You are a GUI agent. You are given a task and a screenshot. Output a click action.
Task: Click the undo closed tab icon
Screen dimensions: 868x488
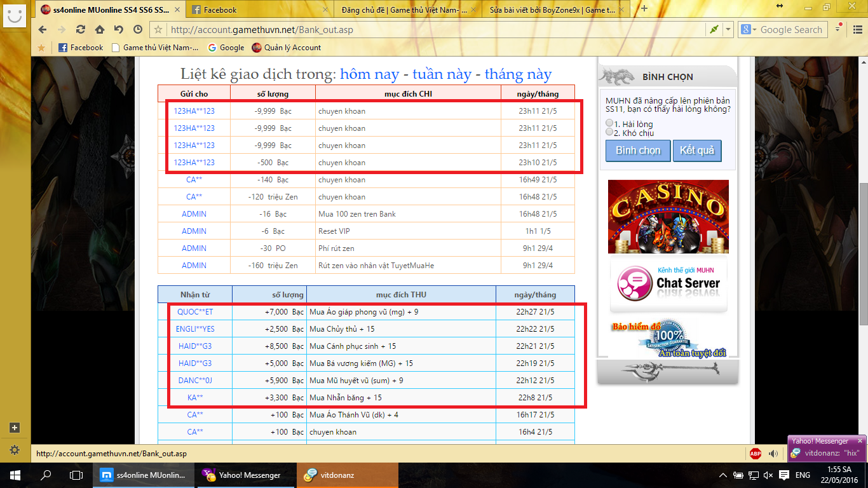pyautogui.click(x=119, y=30)
